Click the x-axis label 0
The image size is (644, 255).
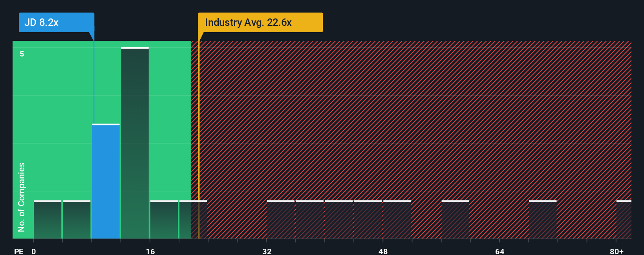tap(34, 251)
